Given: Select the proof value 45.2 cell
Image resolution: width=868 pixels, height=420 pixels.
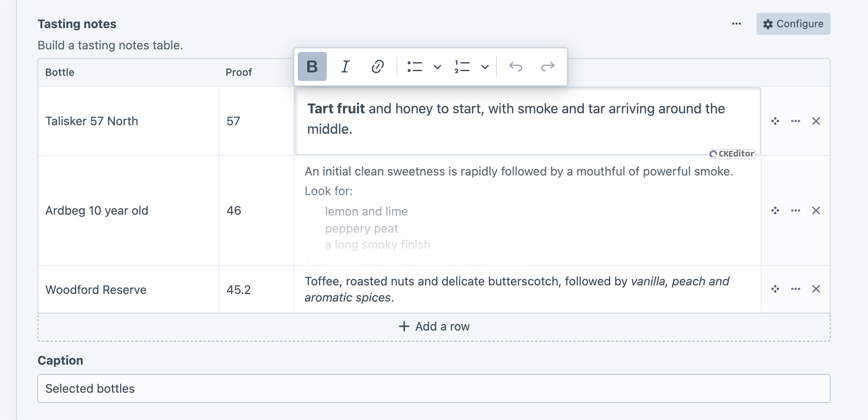Looking at the screenshot, I should (257, 290).
